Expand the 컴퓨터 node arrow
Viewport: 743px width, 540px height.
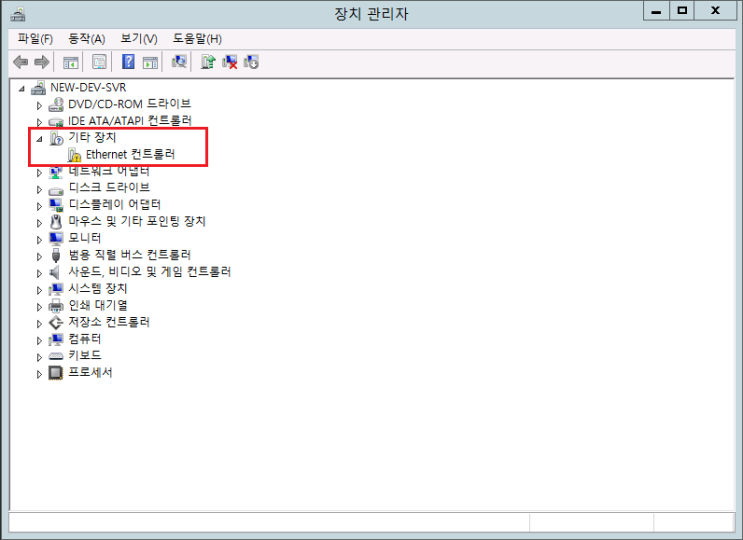coord(39,340)
